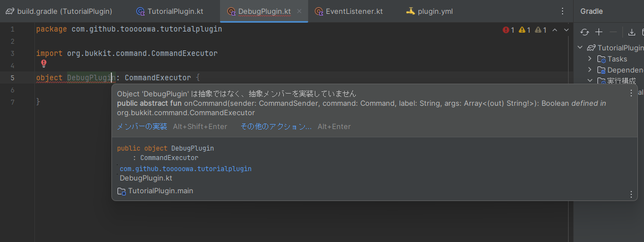This screenshot has height=242, width=644.
Task: Click the weak warning indicator count
Action: pos(540,30)
